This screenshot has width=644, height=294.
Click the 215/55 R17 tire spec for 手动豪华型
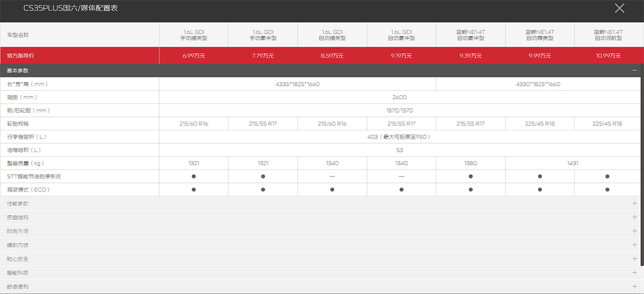coord(263,123)
